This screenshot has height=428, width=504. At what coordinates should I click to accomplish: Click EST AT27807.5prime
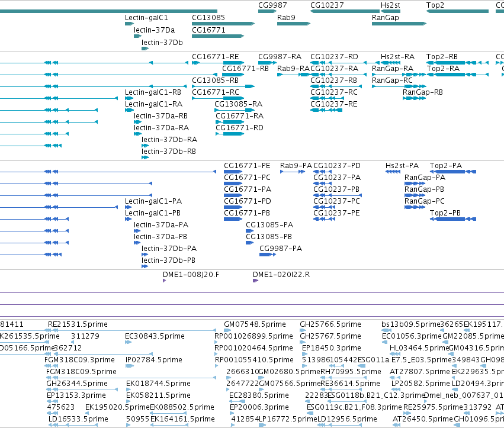420,372
